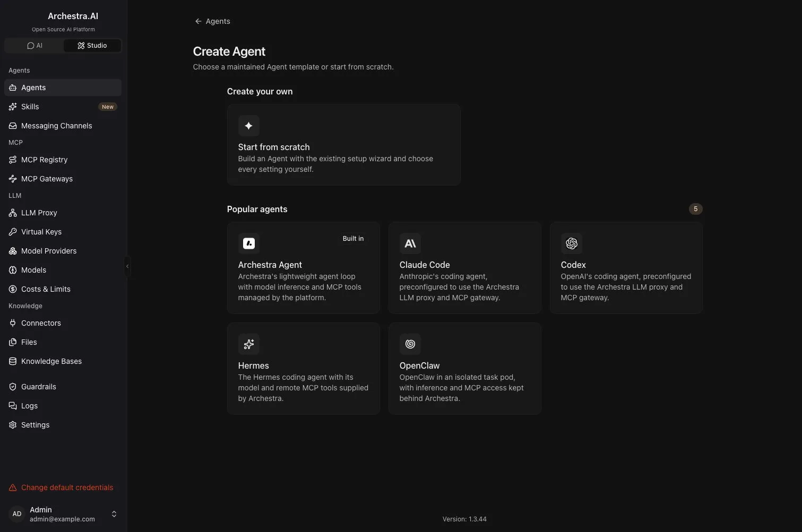Screen dimensions: 802x532
Task: Click the Version: 1.3.44 text
Action: (464, 519)
